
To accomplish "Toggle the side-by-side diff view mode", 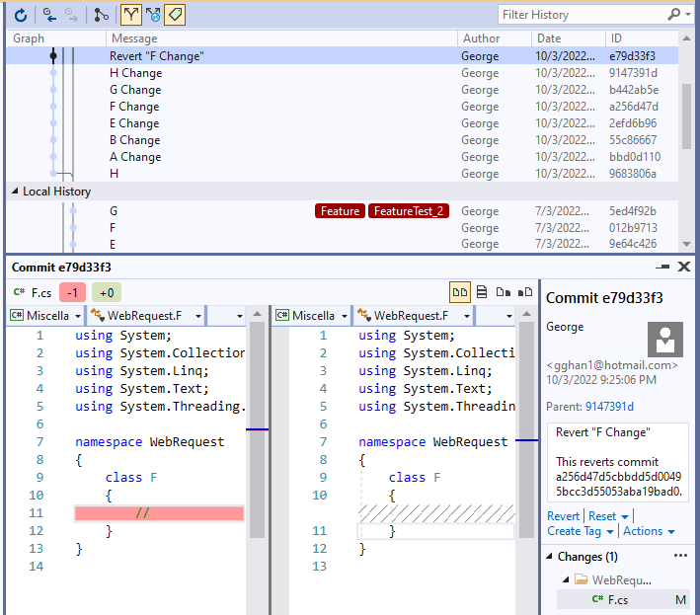I will [x=460, y=292].
